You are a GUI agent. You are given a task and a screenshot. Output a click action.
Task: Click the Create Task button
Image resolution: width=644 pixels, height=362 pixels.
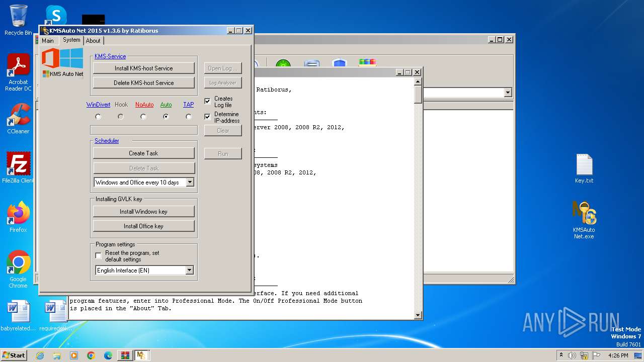pos(144,153)
